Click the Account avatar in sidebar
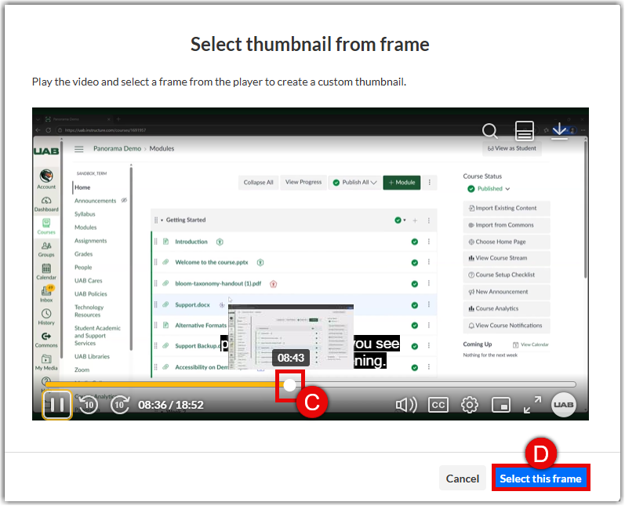Screen dimensions: 625x506 46,179
